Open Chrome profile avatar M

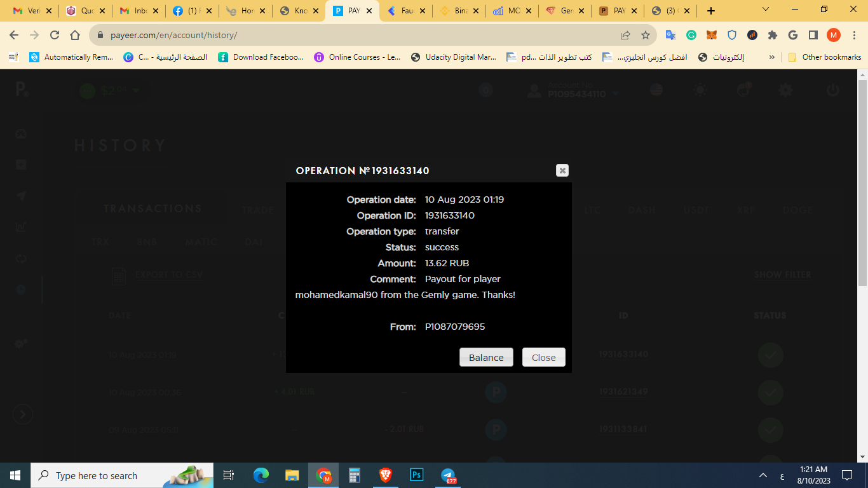834,35
